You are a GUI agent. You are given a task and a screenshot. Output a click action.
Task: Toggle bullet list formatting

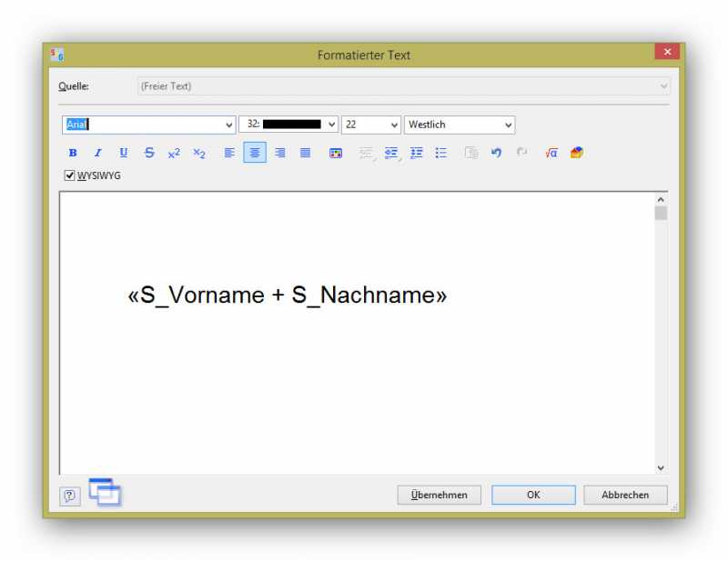point(441,154)
